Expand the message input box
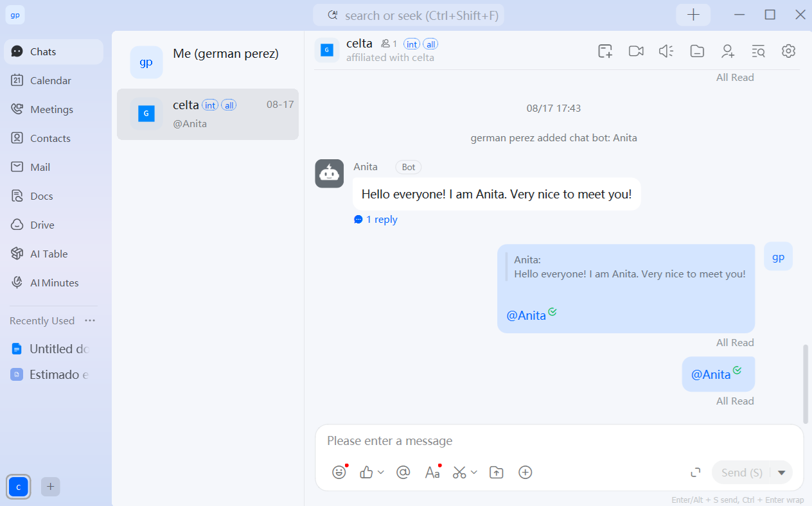This screenshot has height=506, width=812. 695,473
